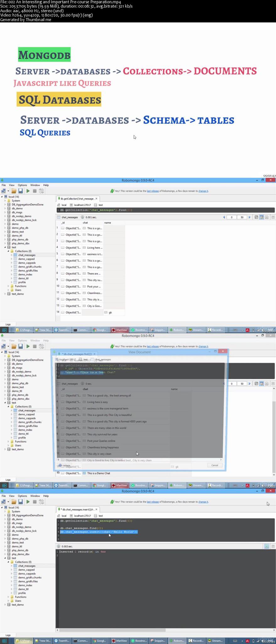Viewport: 276px width, 644px height.
Task: Click Execute play icon in getCollection-tab Robomongo window
Action: pos(28,191)
